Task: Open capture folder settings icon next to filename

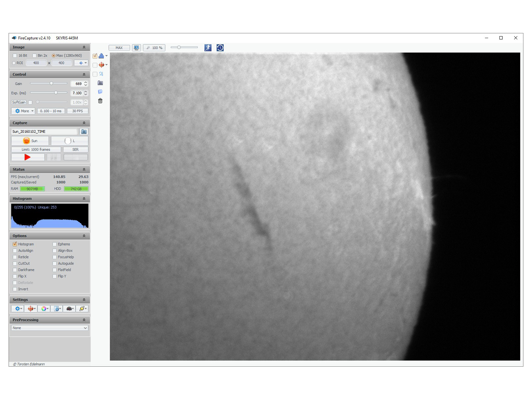Action: [x=84, y=132]
